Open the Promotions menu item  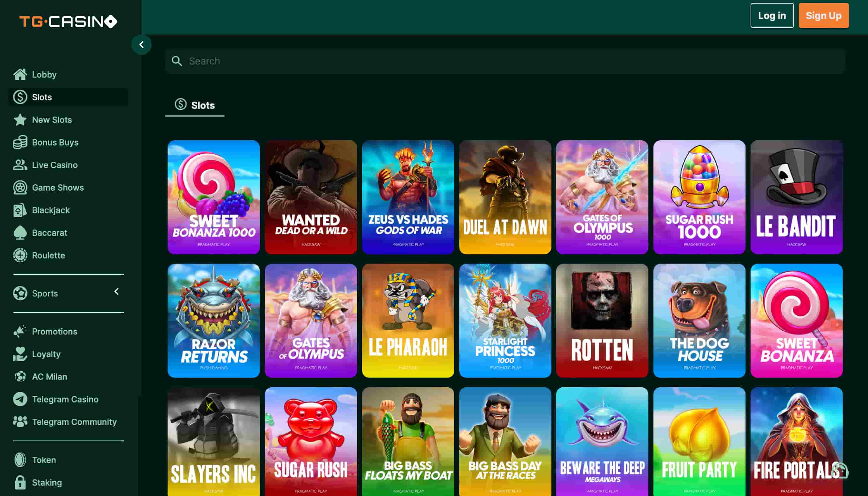pos(54,331)
